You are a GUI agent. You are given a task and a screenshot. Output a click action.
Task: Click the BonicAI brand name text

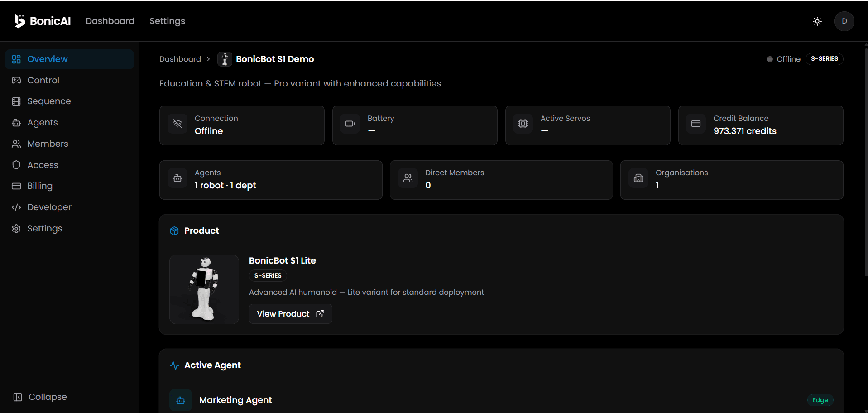coord(50,21)
